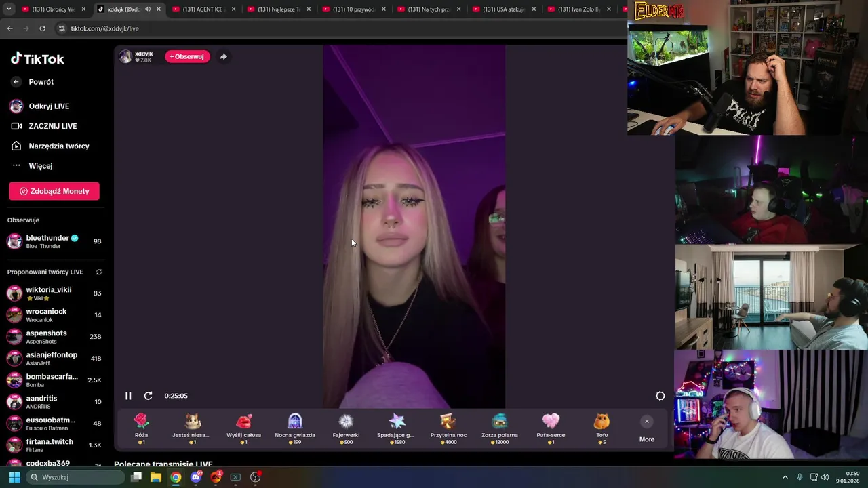Show hidden system tray icons
Screen dimensions: 868x488
tap(785, 477)
